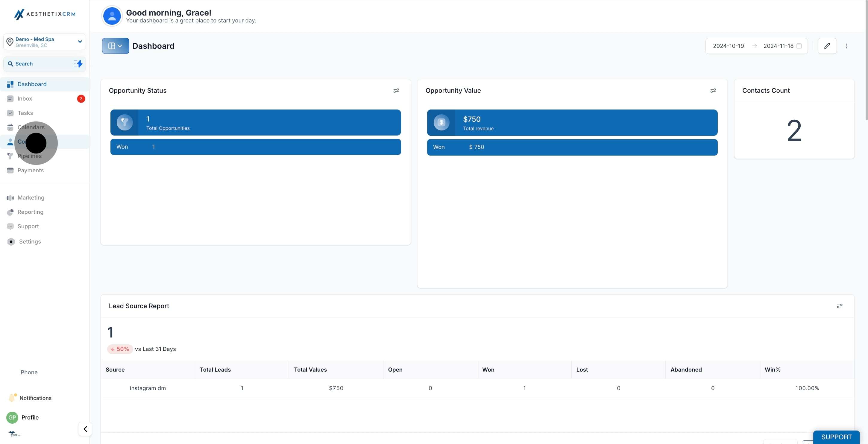Open Tasks in the sidebar
This screenshot has height=444, width=868.
click(x=45, y=113)
